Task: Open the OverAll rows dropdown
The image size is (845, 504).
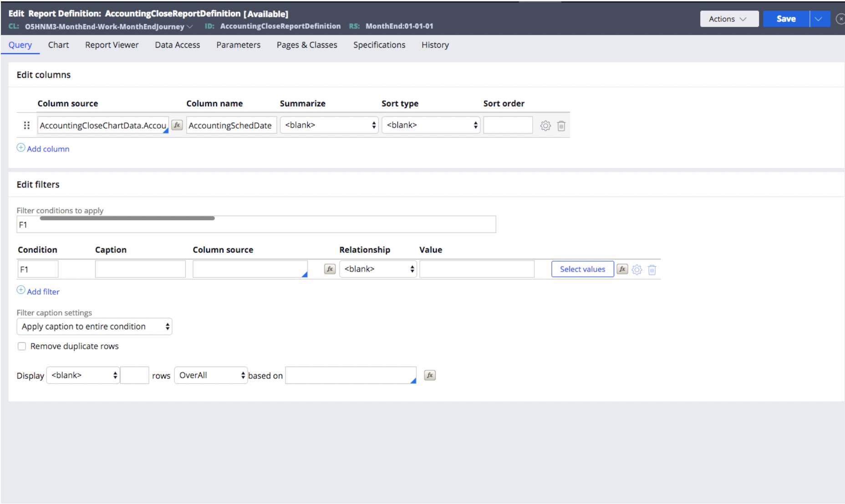Action: tap(211, 375)
